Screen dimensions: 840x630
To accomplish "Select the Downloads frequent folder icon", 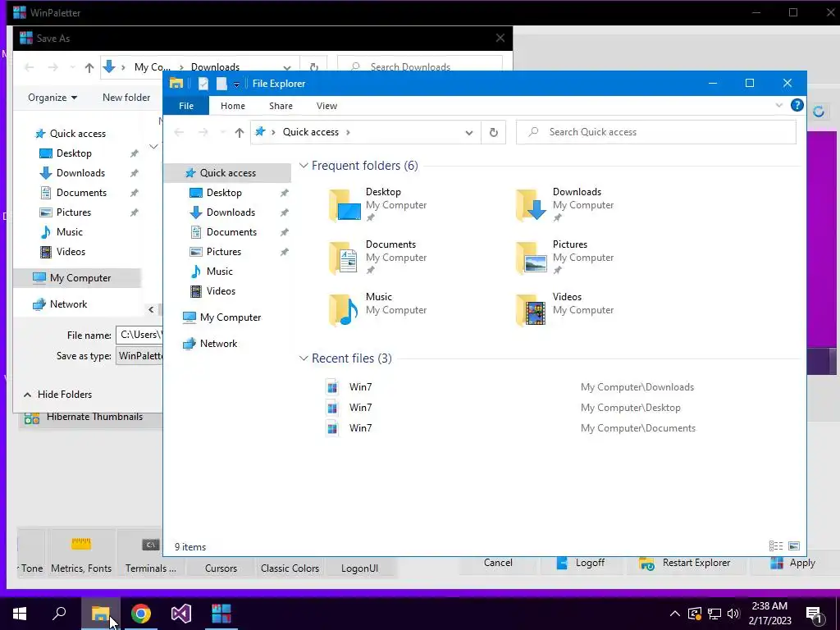I will pyautogui.click(x=532, y=204).
